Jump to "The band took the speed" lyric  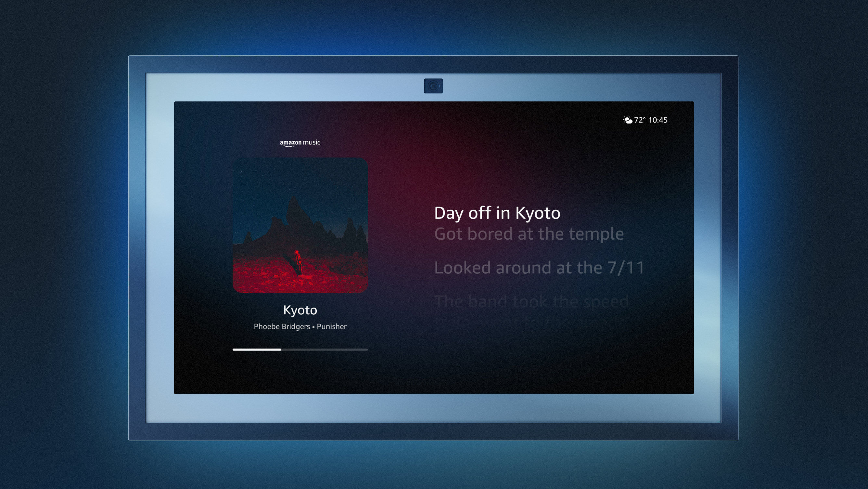coord(531,301)
